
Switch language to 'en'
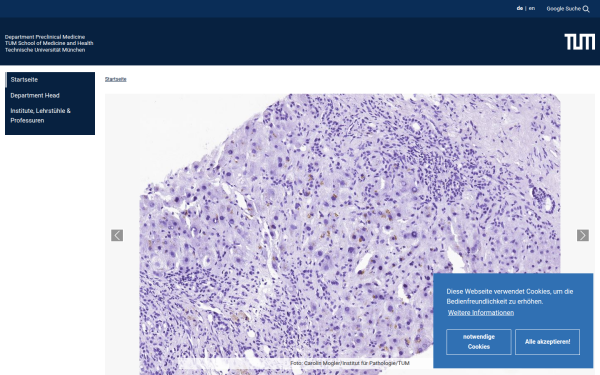(x=532, y=8)
